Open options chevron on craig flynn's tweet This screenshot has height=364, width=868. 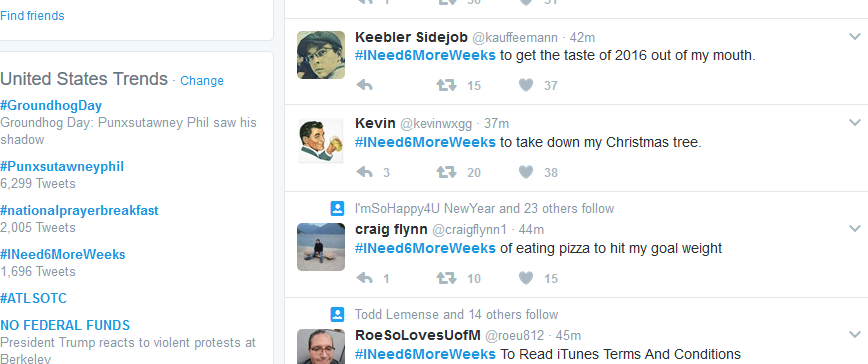pyautogui.click(x=855, y=228)
